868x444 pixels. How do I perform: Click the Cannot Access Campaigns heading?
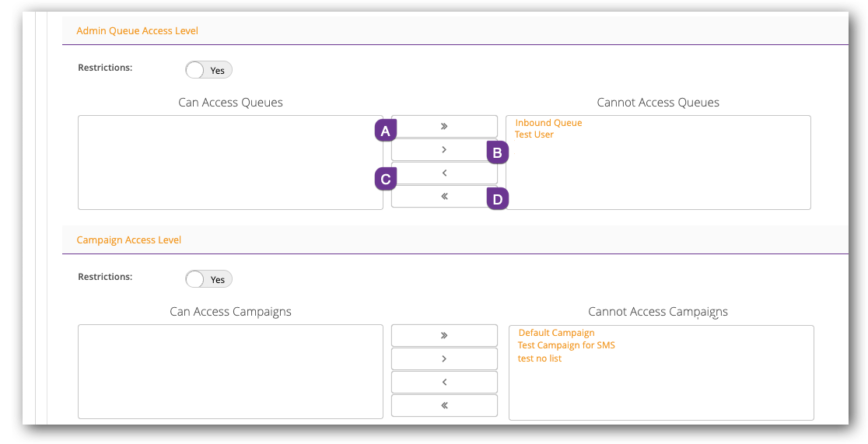pyautogui.click(x=658, y=312)
